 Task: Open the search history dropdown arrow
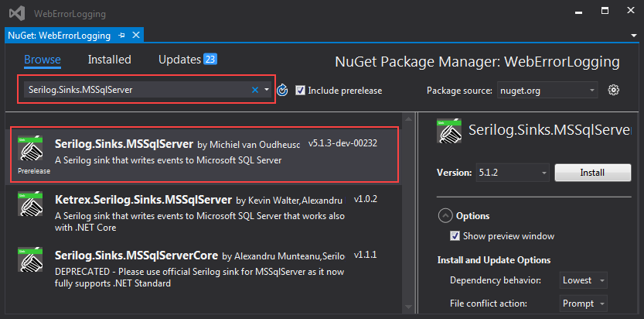point(267,90)
